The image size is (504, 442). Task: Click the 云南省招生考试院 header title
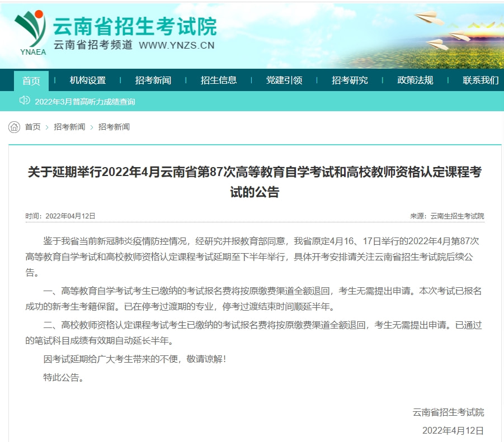pyautogui.click(x=135, y=26)
